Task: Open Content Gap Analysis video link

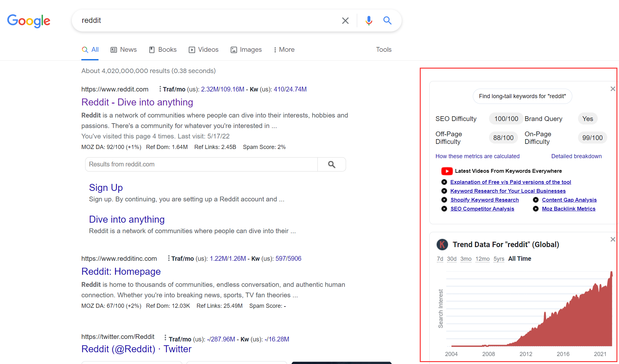Action: [x=569, y=200]
